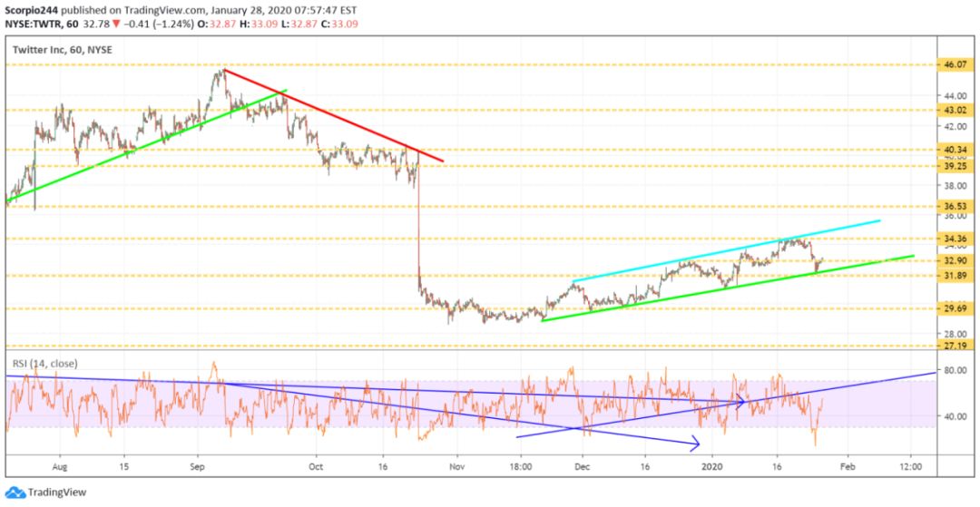Click the 29.69 price level label
Viewport: 980px width, 507px height.
point(955,307)
